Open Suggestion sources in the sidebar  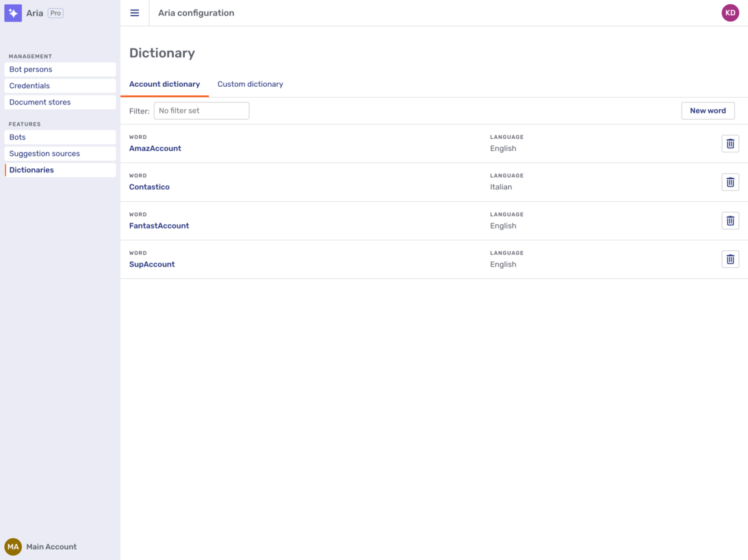60,153
